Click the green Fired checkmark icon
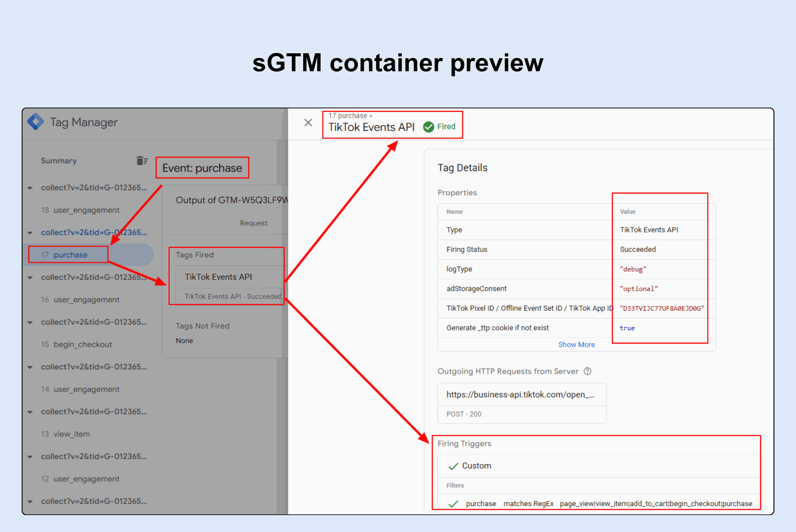796x532 pixels. click(x=428, y=127)
